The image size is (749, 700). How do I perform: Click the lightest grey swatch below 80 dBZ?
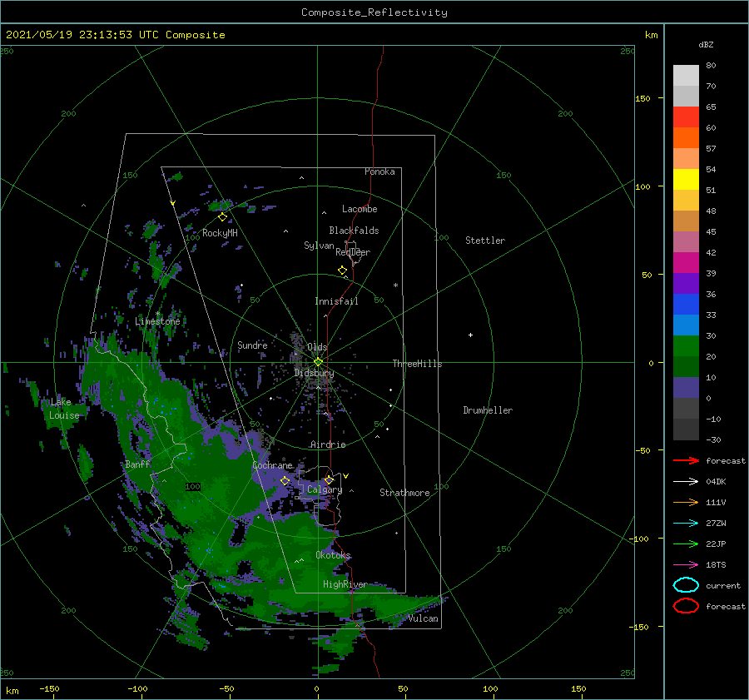point(686,76)
